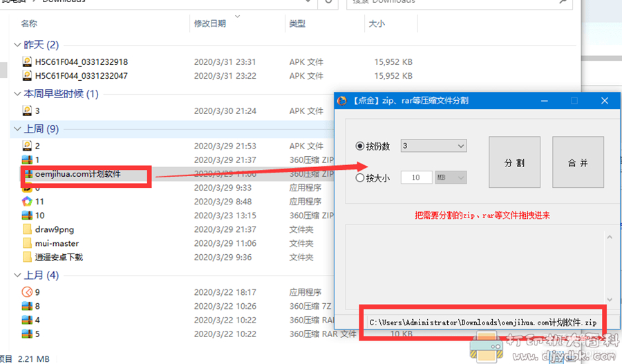Image resolution: width=622 pixels, height=364 pixels.
Task: Click the application icon of file 9
Action: 27,292
